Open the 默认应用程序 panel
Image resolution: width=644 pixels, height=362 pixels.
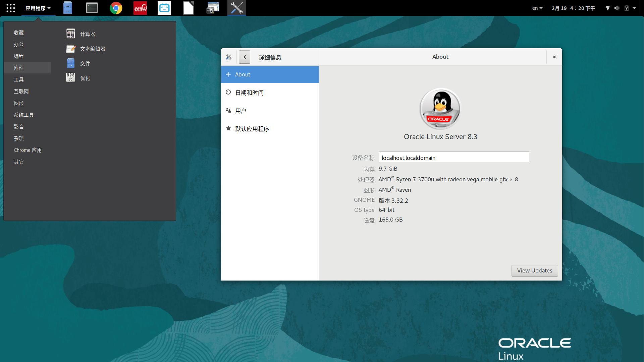[270, 129]
